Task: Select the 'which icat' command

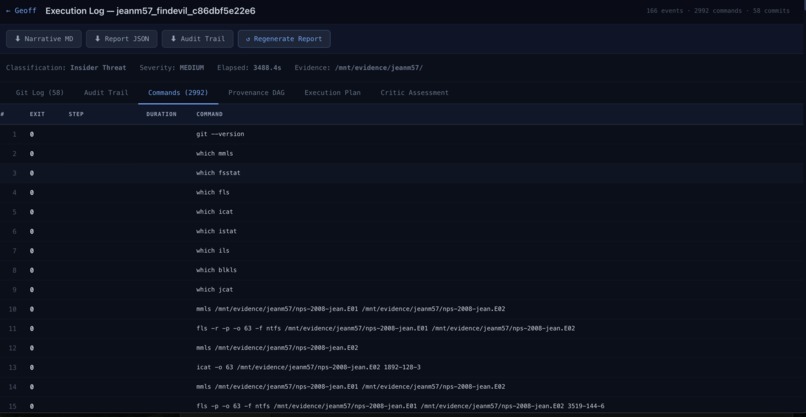Action: (x=403, y=212)
